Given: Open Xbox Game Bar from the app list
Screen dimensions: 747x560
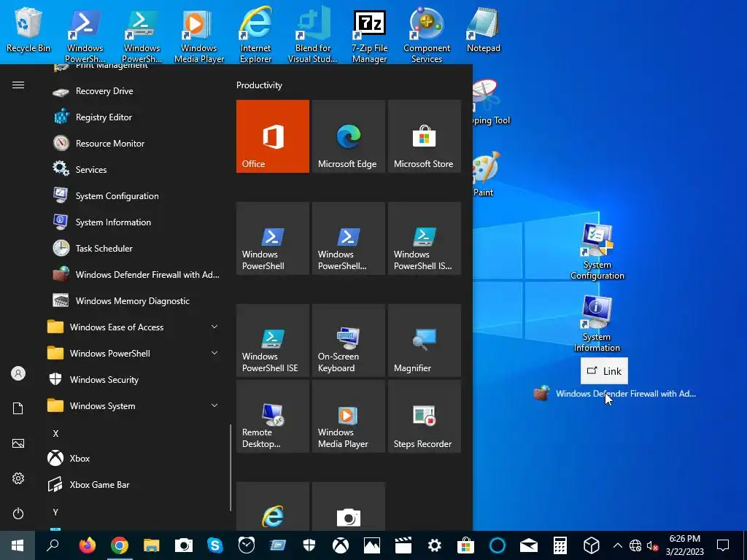Looking at the screenshot, I should [133, 484].
